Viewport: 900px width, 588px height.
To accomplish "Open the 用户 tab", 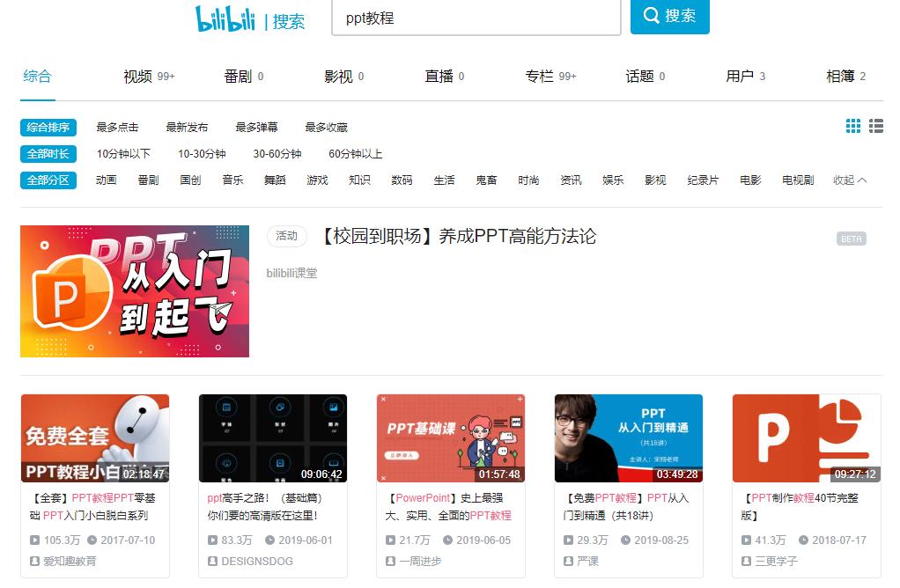I will tap(741, 77).
